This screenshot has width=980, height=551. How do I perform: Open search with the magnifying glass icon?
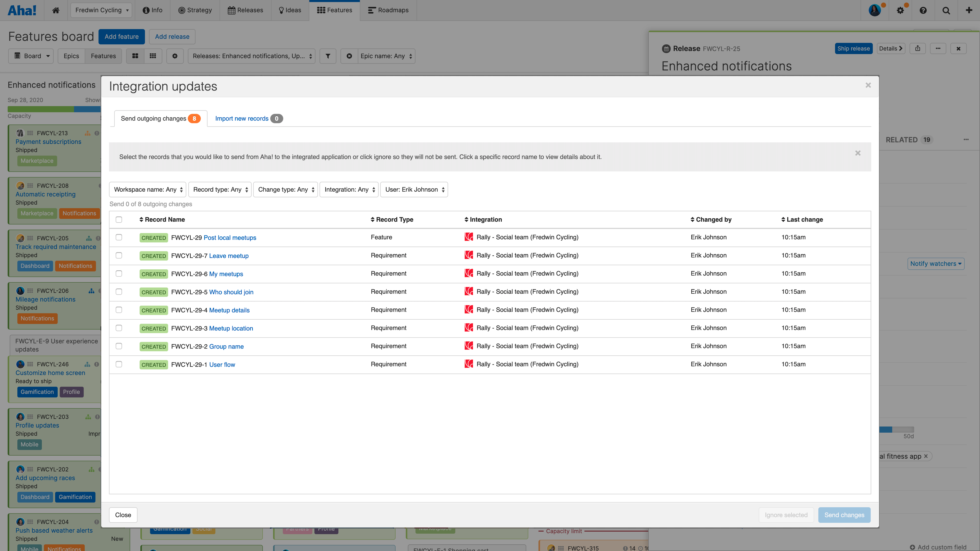click(x=946, y=10)
